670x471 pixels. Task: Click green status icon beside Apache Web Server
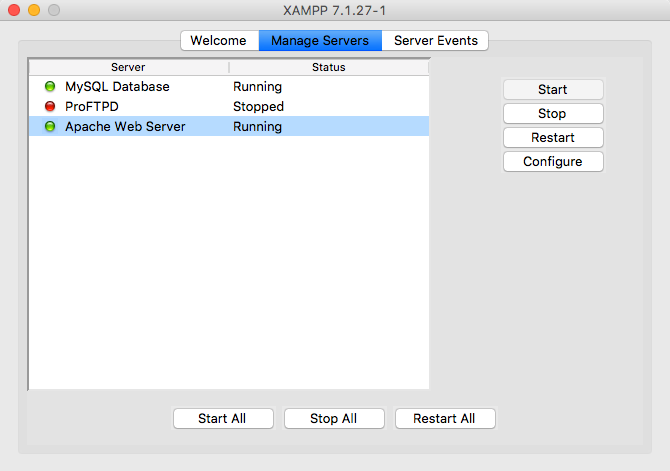point(50,127)
